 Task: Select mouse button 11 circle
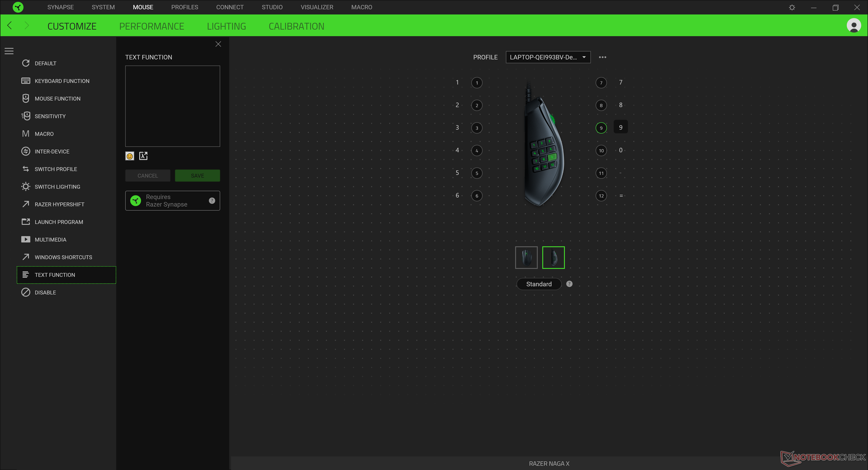pyautogui.click(x=601, y=173)
